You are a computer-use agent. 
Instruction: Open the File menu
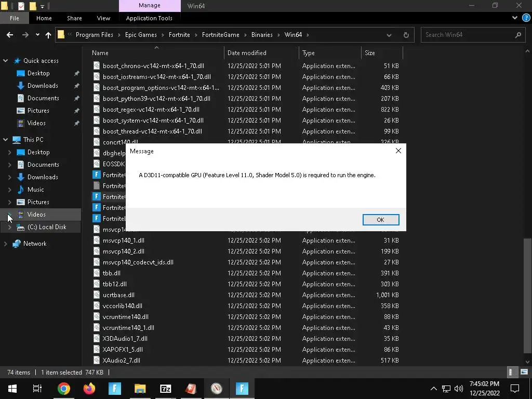14,18
